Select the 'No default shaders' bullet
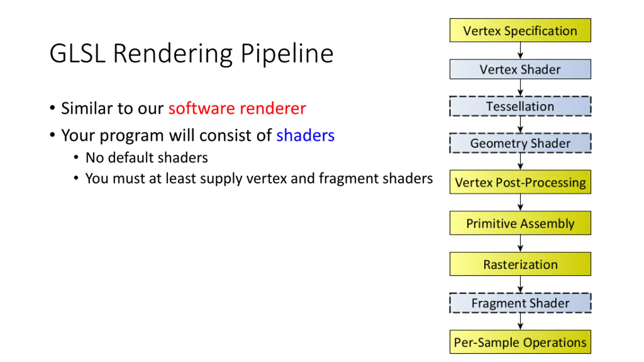644x362 pixels. [x=147, y=158]
